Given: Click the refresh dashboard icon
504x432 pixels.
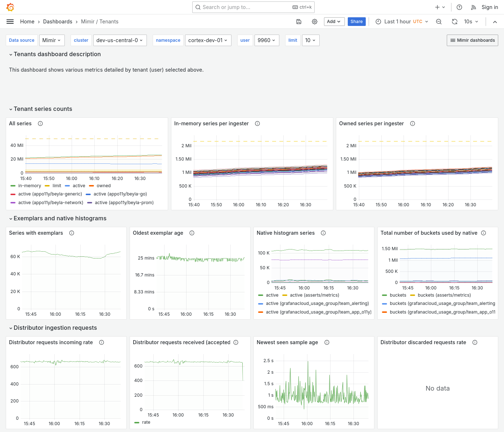Looking at the screenshot, I should [x=454, y=22].
